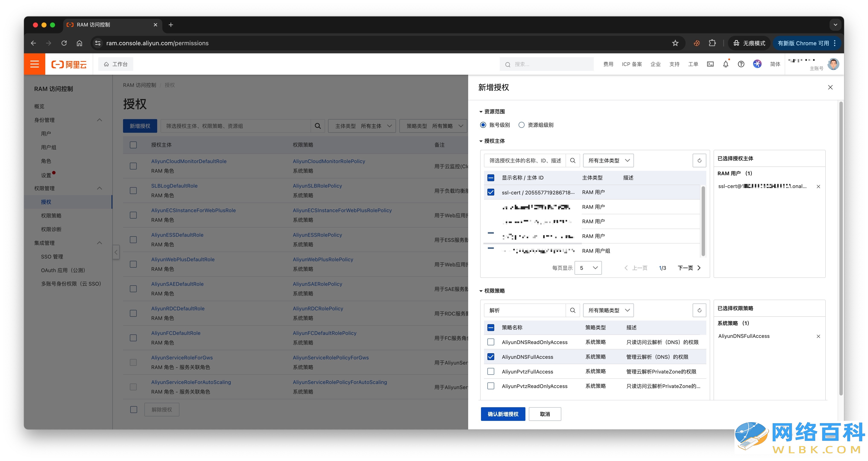
Task: Open the notification bell
Action: pos(726,64)
